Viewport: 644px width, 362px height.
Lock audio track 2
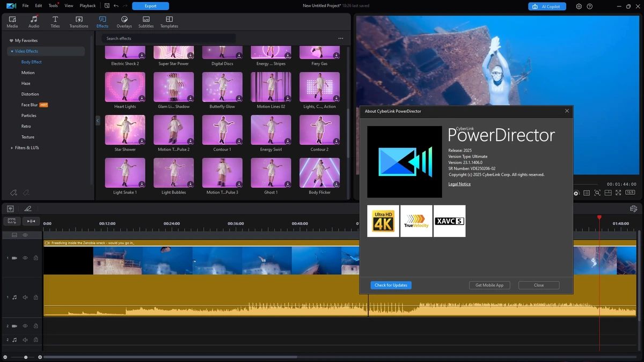(36, 339)
